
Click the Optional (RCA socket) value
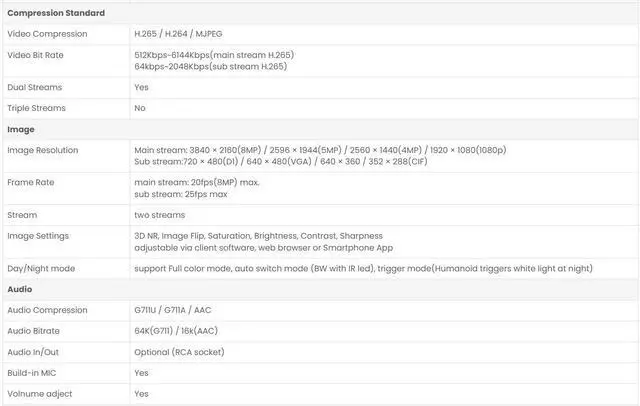click(x=180, y=352)
